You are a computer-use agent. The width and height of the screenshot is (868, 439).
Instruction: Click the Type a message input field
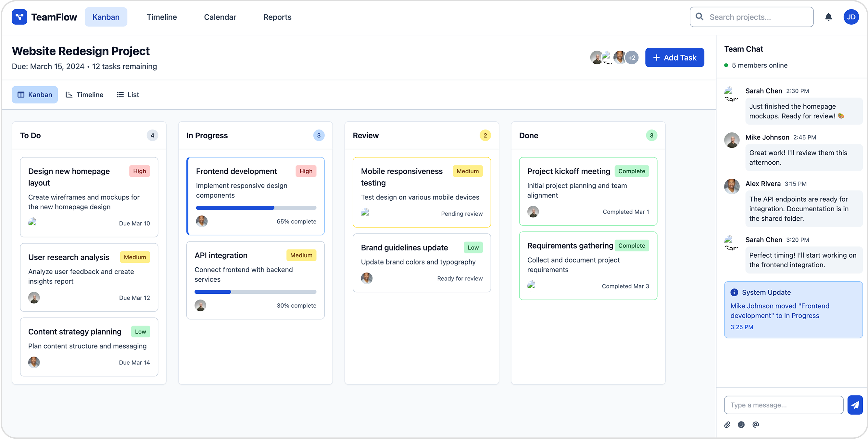click(784, 405)
